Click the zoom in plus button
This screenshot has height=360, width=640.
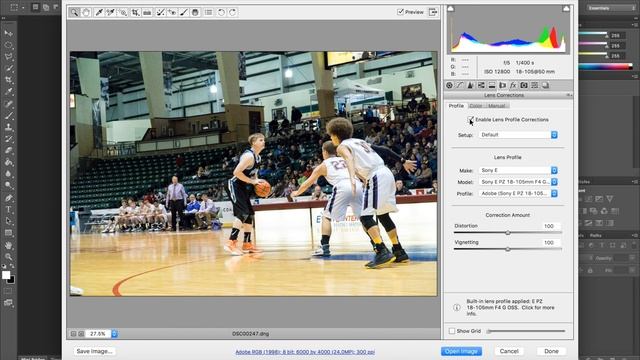click(81, 334)
